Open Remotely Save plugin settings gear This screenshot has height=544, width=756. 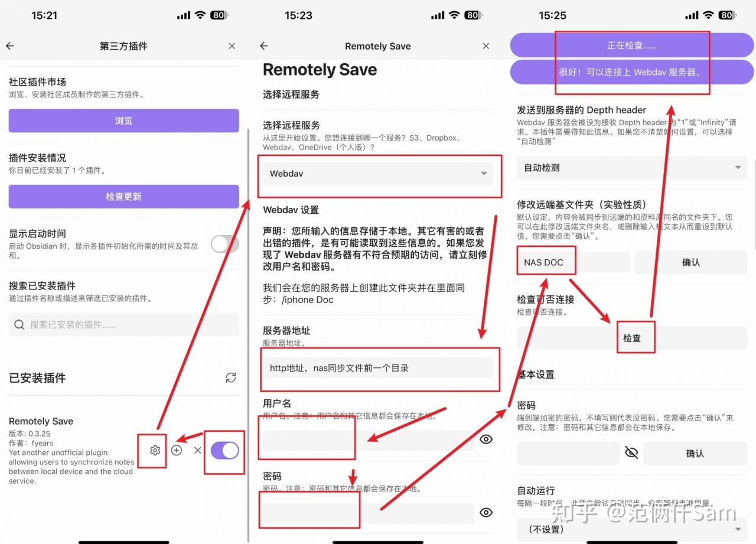coord(155,450)
